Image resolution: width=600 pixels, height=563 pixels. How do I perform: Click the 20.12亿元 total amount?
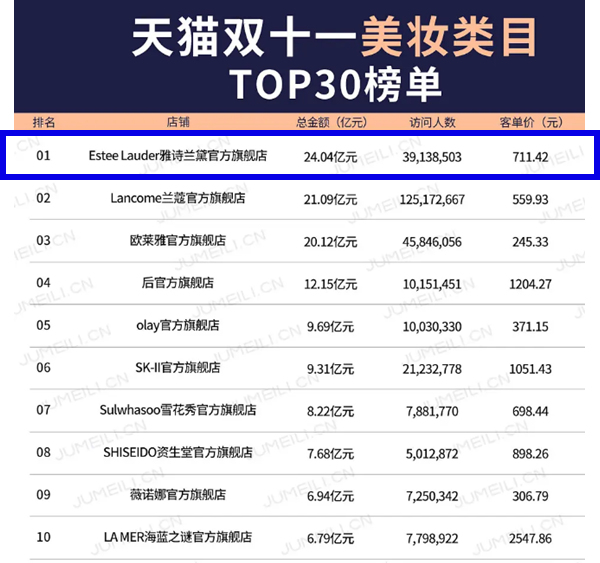[331, 242]
